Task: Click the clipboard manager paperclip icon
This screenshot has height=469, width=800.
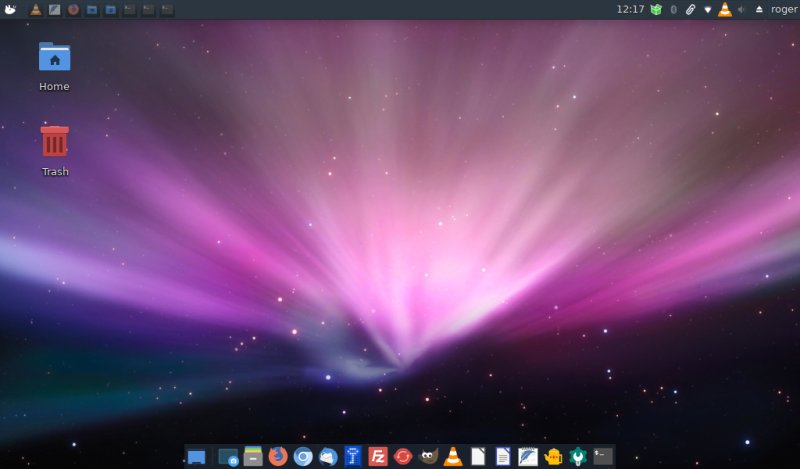Action: click(x=690, y=9)
